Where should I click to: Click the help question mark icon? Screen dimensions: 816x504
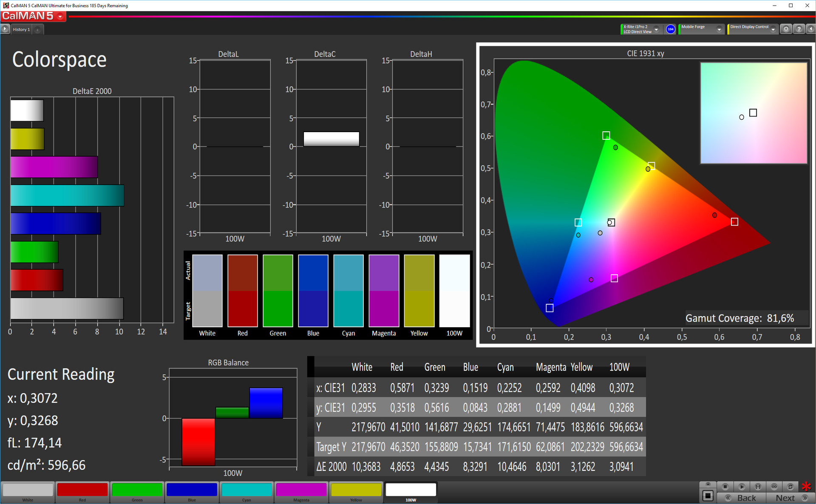[x=799, y=29]
